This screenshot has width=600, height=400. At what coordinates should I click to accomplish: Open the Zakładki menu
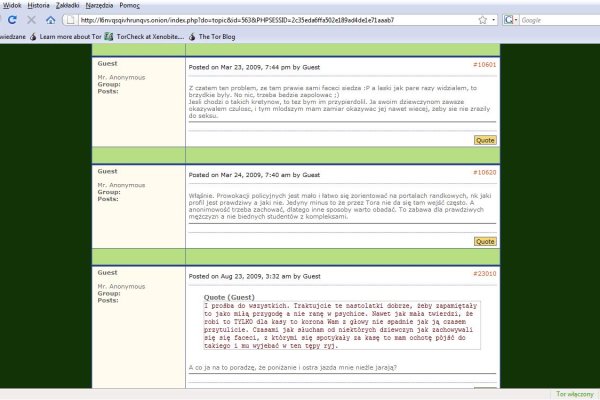[69, 5]
